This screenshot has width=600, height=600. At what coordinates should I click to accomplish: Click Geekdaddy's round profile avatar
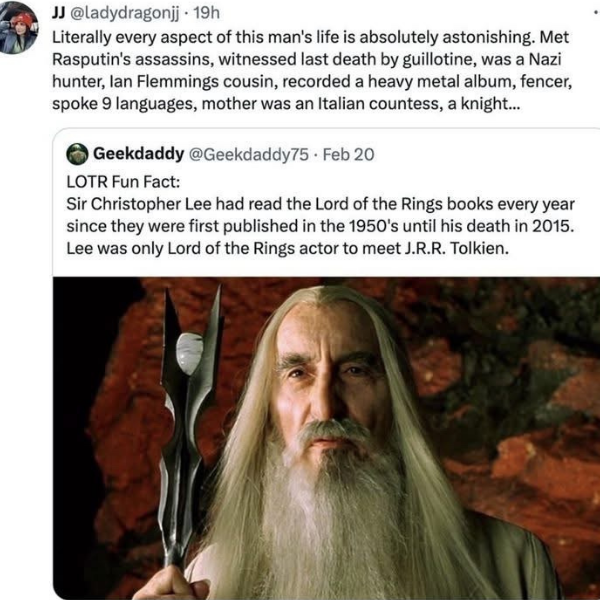pos(77,154)
